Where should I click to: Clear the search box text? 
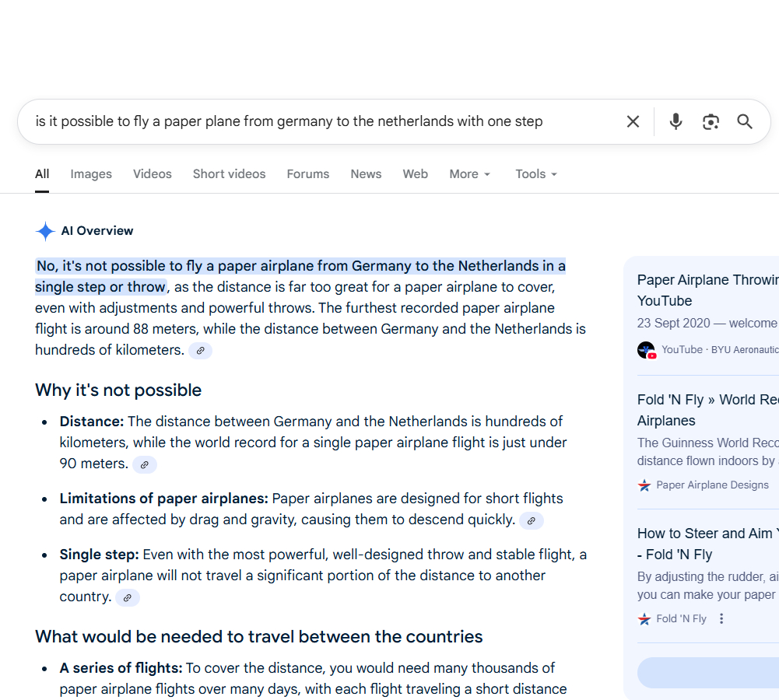tap(633, 121)
